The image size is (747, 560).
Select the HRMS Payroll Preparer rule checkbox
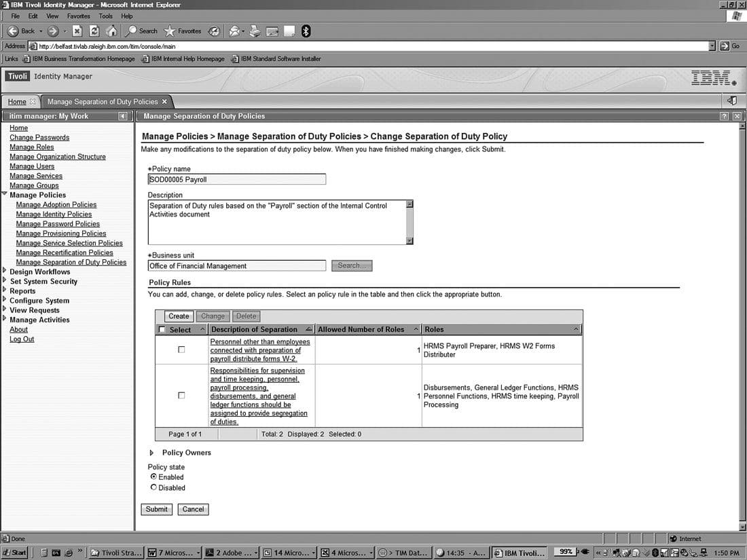[x=181, y=350]
